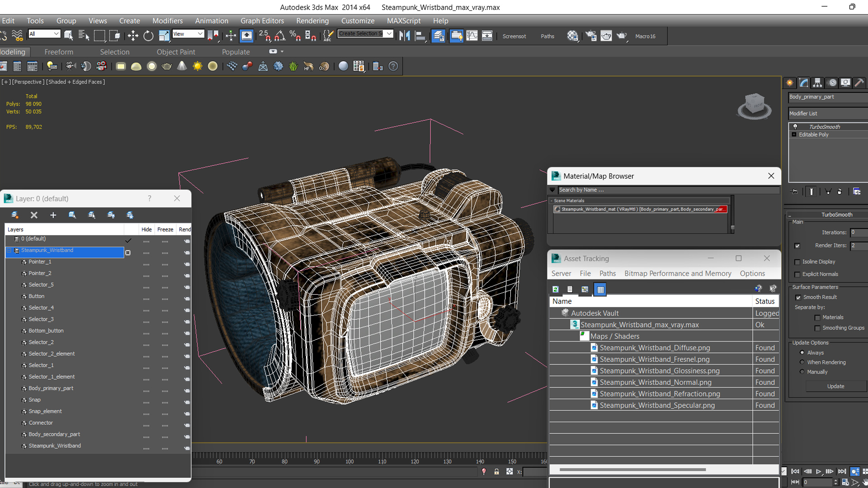
Task: Open the Utilities hammer panel tab
Action: [859, 83]
